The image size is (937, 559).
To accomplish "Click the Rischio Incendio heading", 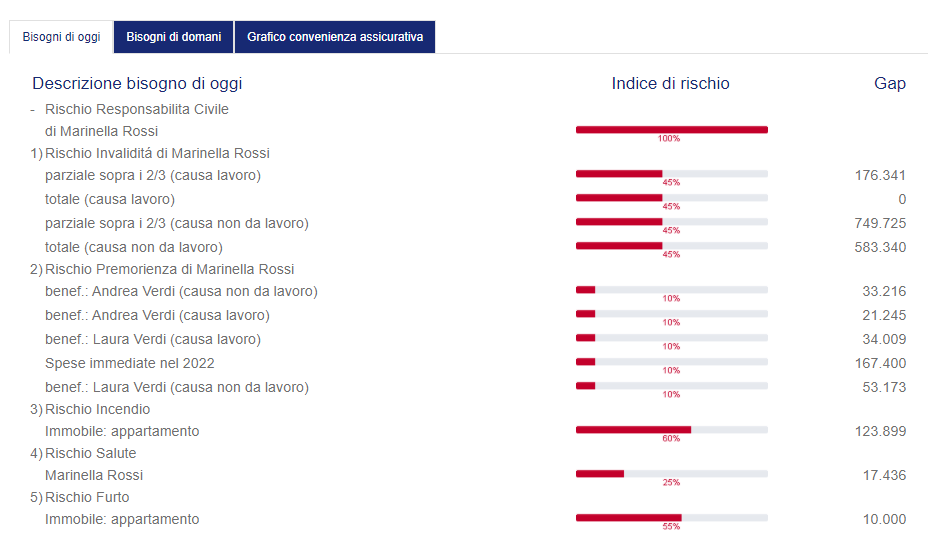I will point(97,410).
